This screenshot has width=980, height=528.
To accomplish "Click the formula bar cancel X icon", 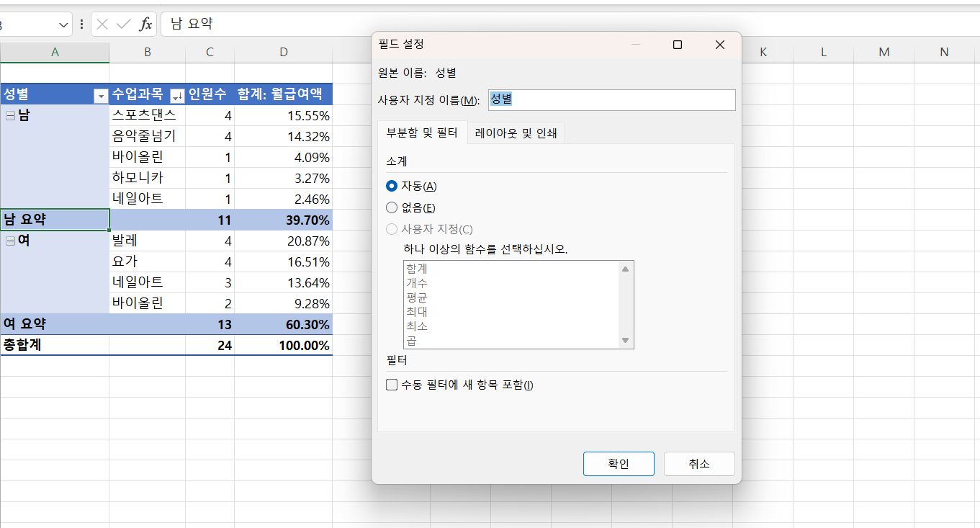I will (102, 24).
